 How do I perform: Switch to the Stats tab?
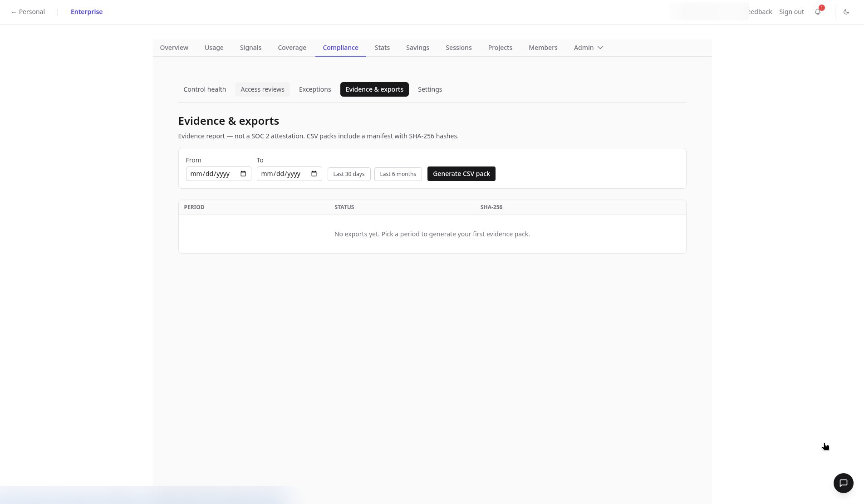[x=382, y=48]
